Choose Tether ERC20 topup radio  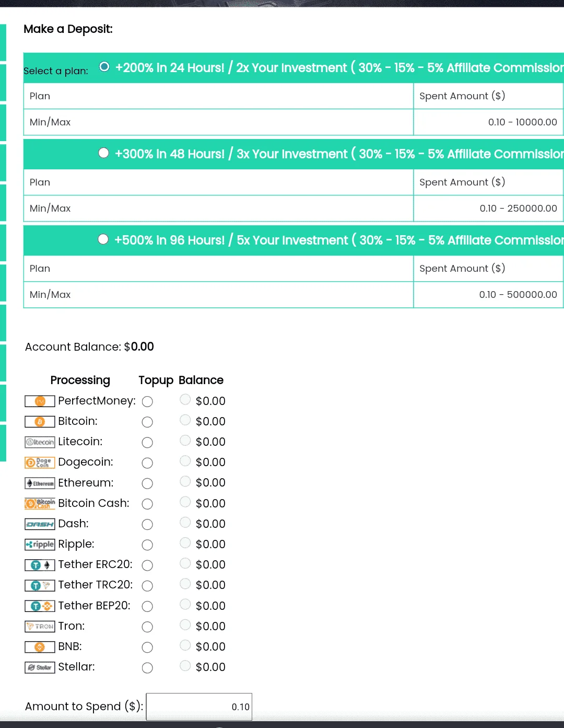tap(147, 565)
